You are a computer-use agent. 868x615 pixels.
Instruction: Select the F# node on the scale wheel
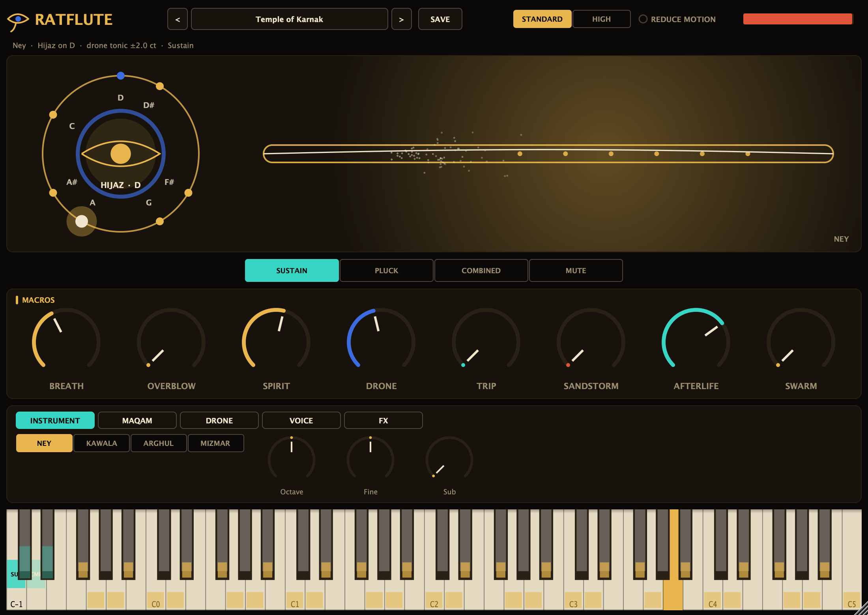pyautogui.click(x=188, y=193)
